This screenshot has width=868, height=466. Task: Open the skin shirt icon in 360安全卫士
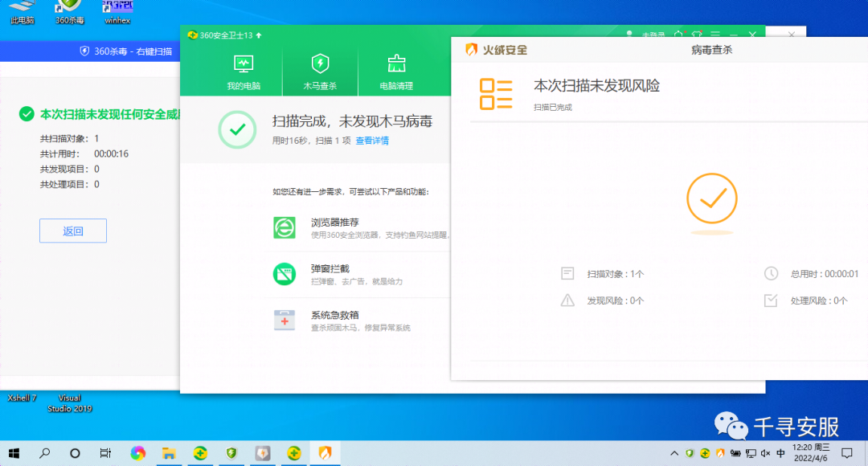pos(697,35)
